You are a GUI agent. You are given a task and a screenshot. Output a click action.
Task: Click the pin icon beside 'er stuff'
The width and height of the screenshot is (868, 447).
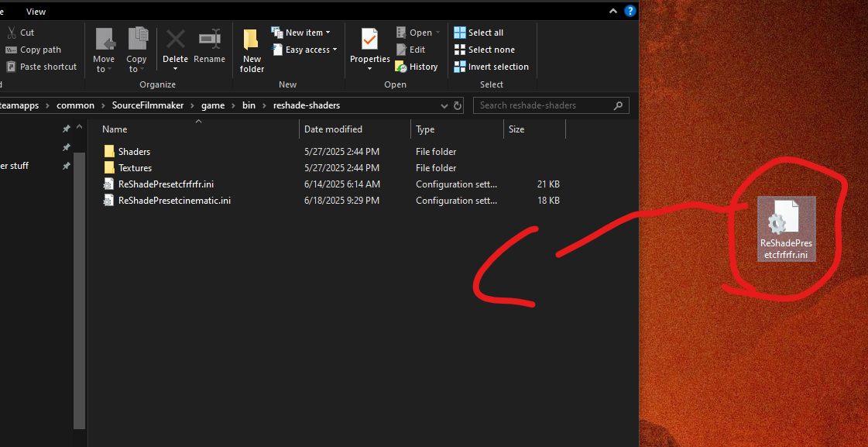[x=67, y=166]
